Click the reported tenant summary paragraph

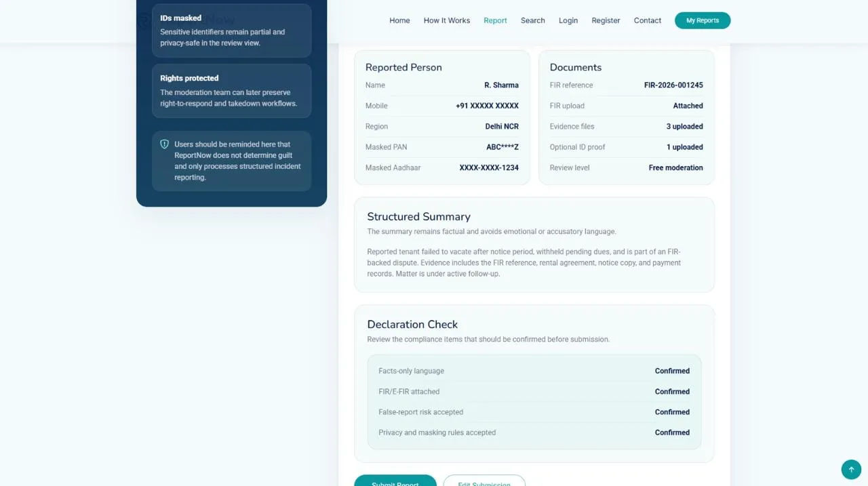pos(524,263)
